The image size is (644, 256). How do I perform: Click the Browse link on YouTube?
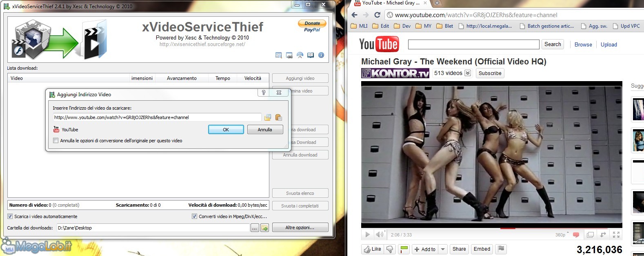583,45
